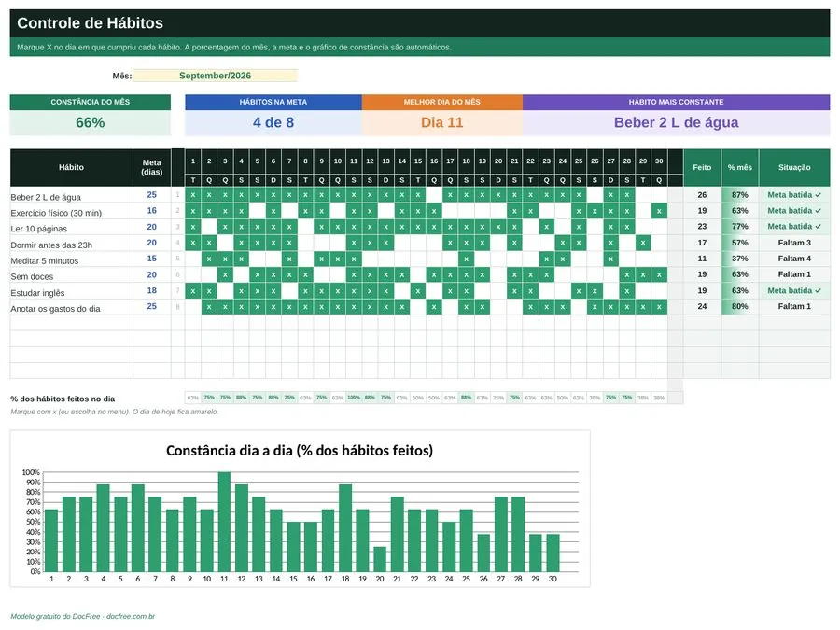Toggle day 23 X cell for Ler 10 páginas
Screen dimensions: 840x630
click(x=546, y=227)
